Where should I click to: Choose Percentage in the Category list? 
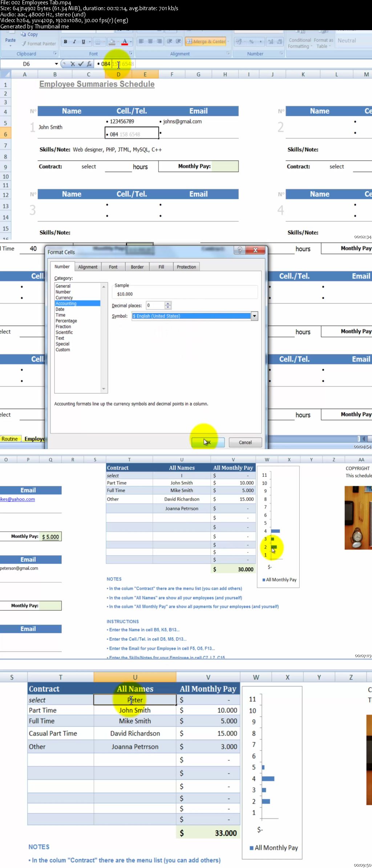66,321
